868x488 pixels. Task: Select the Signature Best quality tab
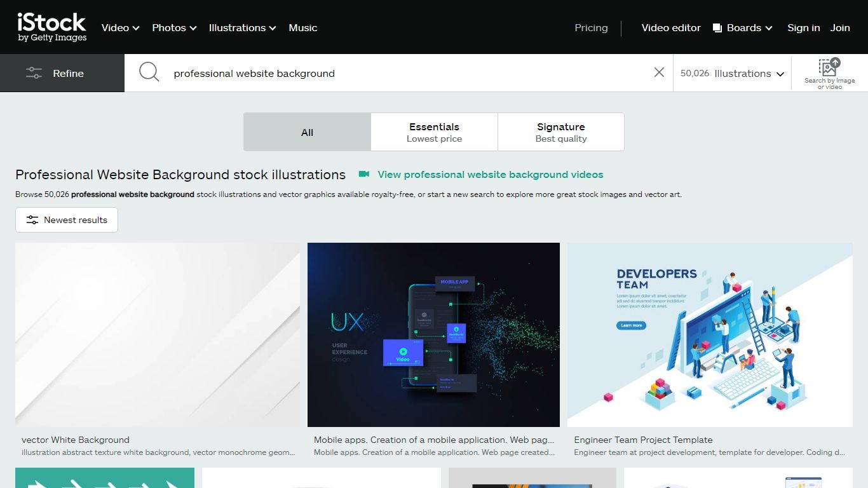click(560, 132)
